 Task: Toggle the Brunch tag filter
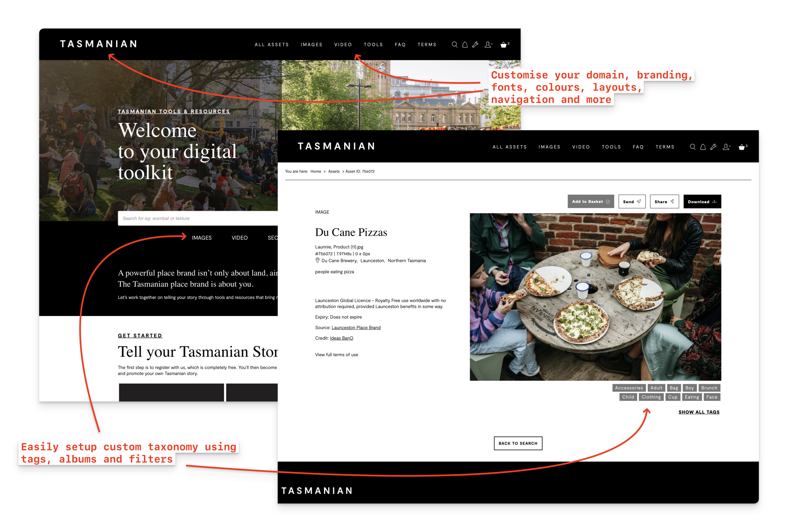click(709, 388)
